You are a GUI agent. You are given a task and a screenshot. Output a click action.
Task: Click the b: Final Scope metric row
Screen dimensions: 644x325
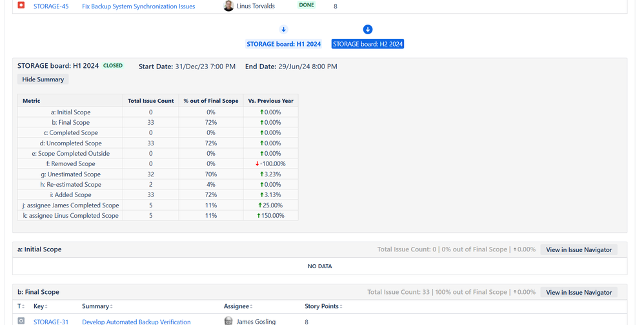coord(157,122)
